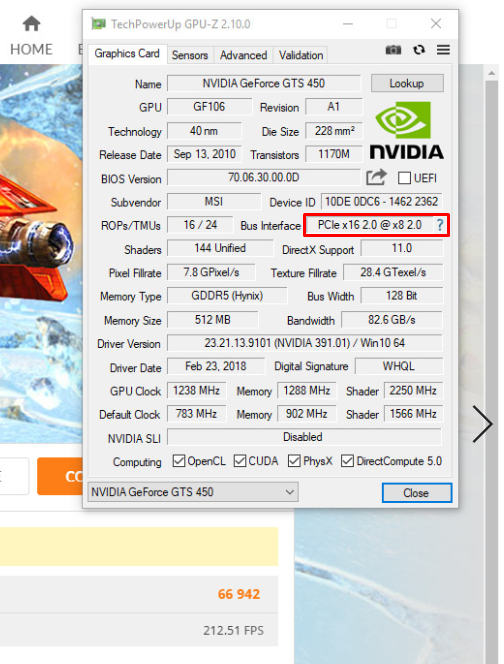
Task: Click the NVIDIA SLI field showing Disabled
Action: coord(304,437)
